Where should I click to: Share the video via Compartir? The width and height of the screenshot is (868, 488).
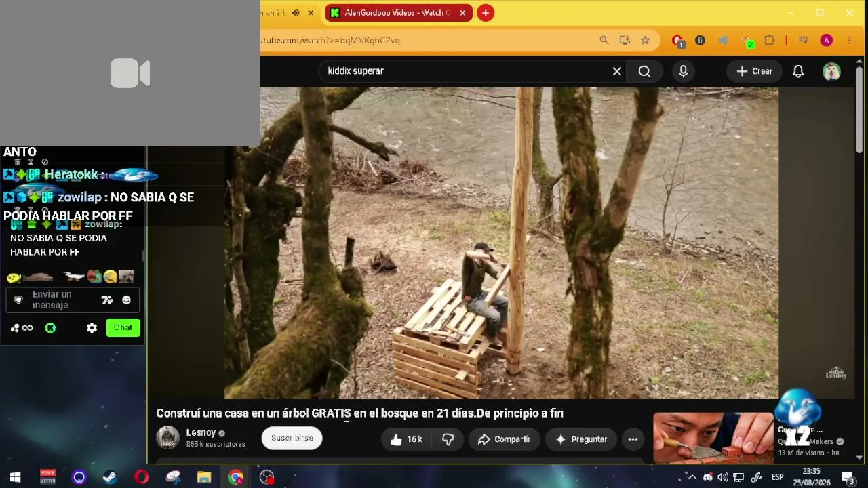coord(504,439)
